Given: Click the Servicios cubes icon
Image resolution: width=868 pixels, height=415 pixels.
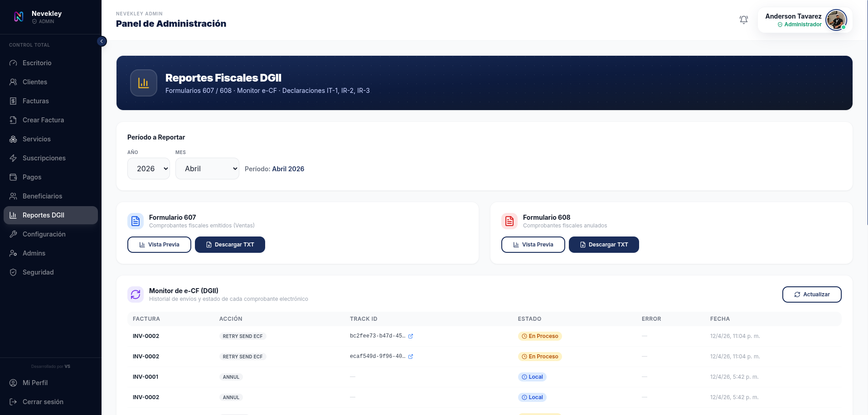Looking at the screenshot, I should [x=13, y=139].
